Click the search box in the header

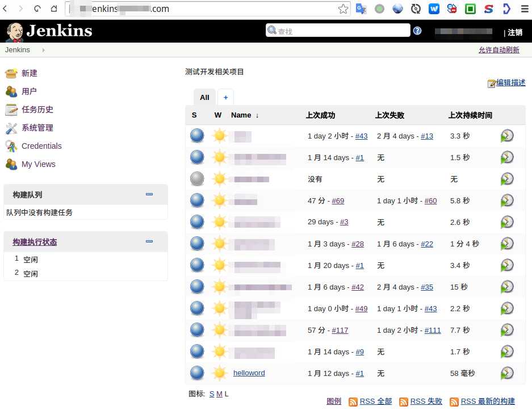pos(338,31)
